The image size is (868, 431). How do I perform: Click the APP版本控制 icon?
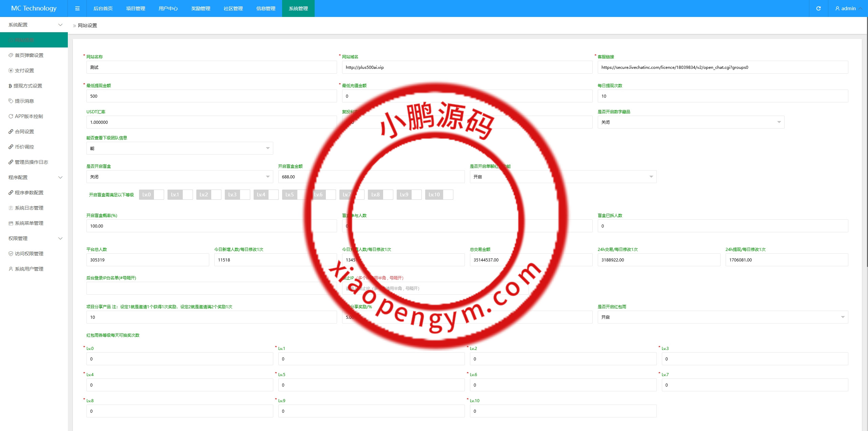tap(11, 116)
